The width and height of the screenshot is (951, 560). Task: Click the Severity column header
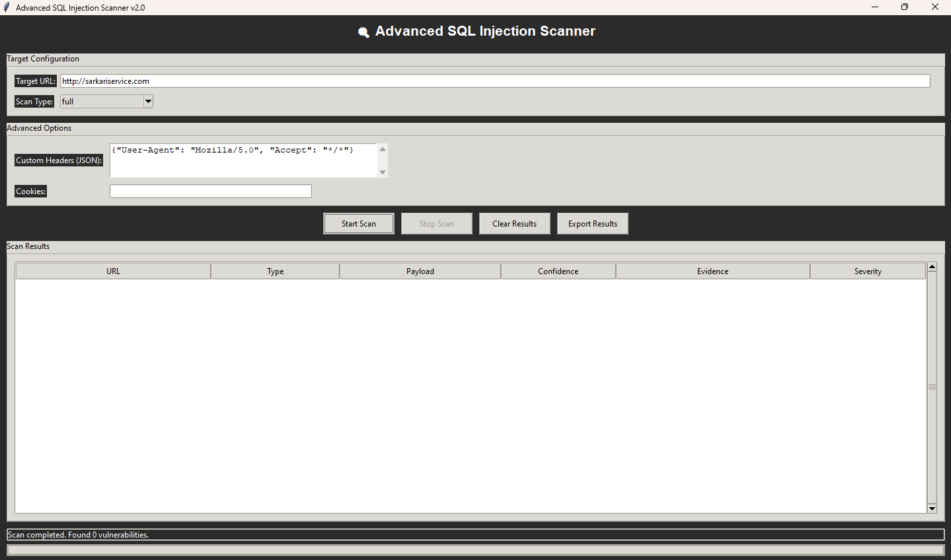(x=867, y=271)
